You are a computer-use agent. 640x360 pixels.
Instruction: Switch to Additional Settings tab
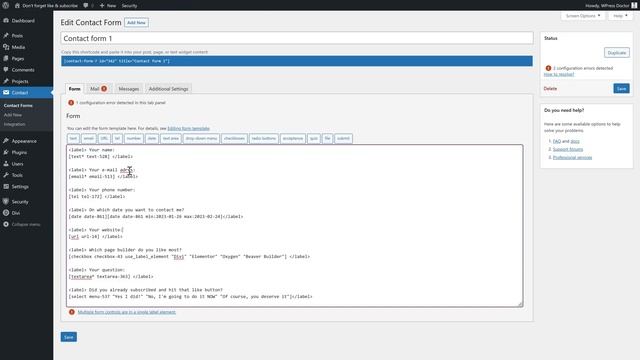168,89
